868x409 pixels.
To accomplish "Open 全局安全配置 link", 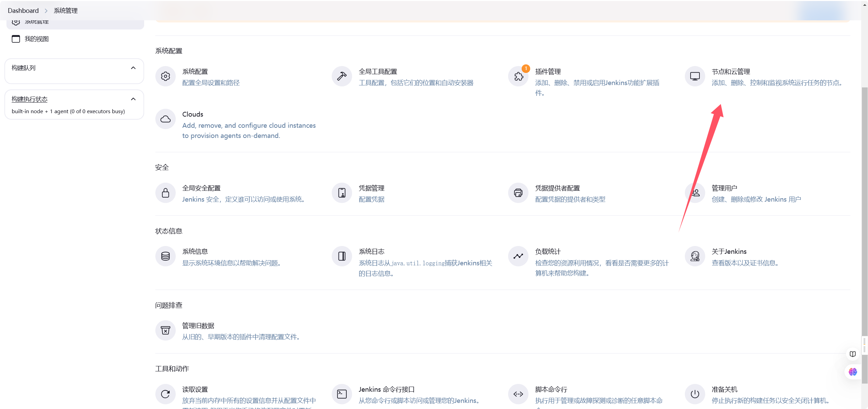I will [201, 188].
